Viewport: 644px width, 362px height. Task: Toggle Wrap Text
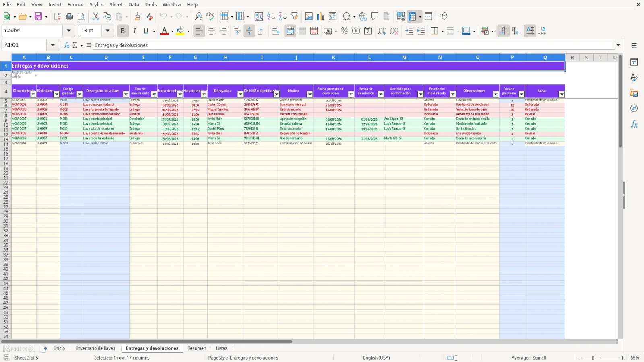tap(276, 31)
